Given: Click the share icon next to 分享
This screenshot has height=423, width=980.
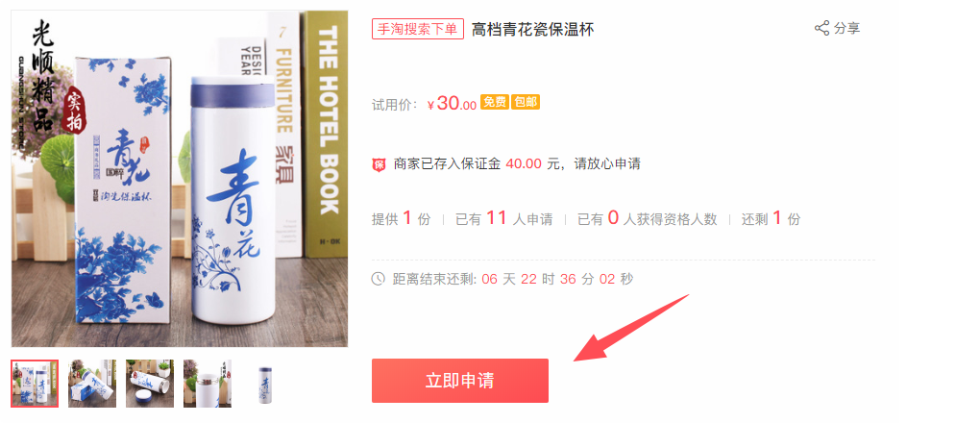Looking at the screenshot, I should 821,28.
